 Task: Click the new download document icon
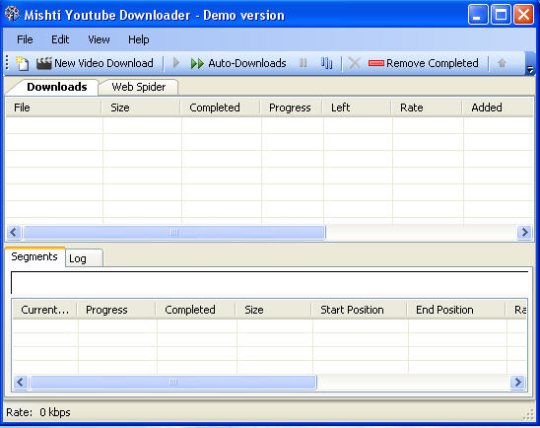pos(22,63)
